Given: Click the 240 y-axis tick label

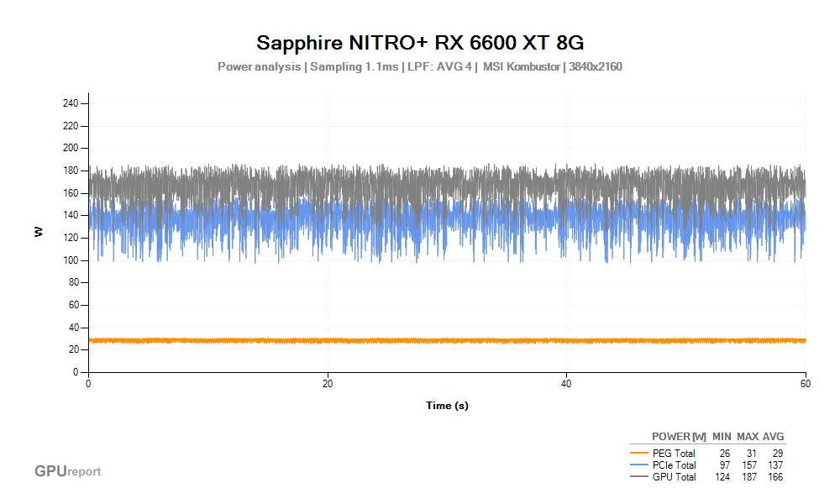Looking at the screenshot, I should pos(71,103).
